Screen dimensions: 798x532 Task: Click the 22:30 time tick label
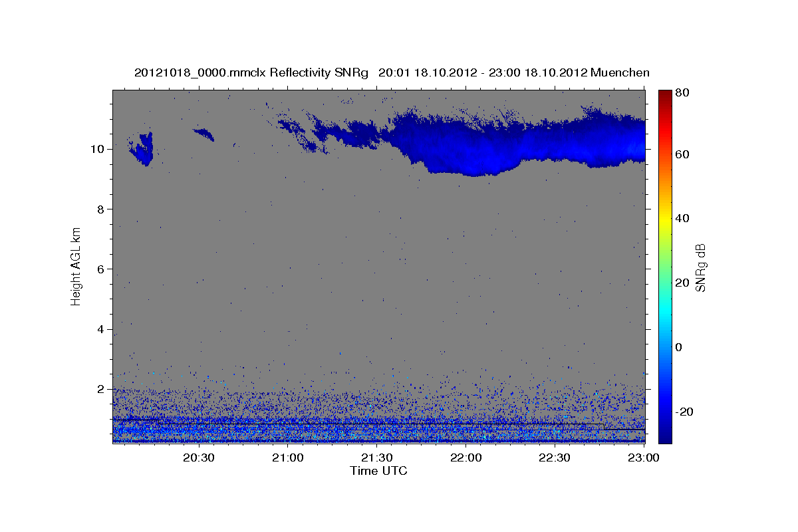pyautogui.click(x=555, y=458)
